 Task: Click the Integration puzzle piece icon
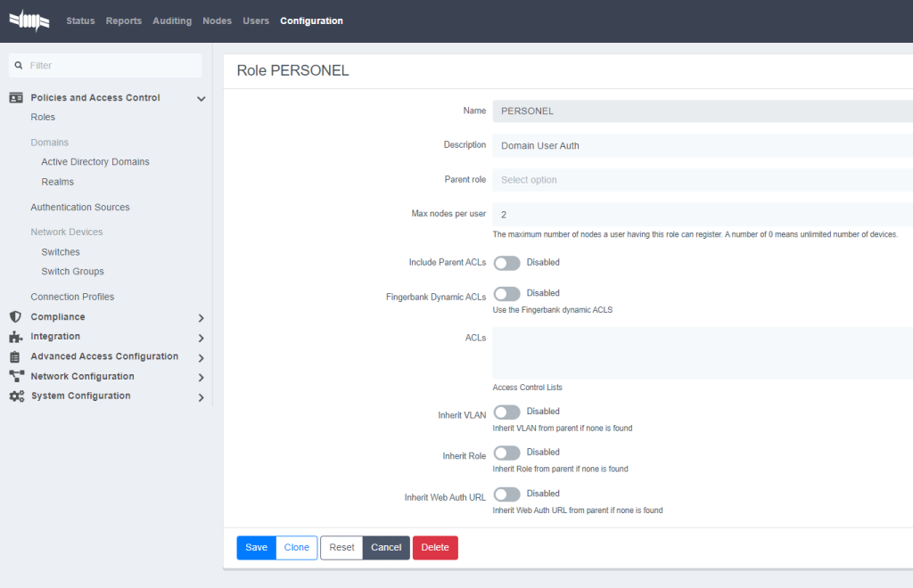[15, 337]
